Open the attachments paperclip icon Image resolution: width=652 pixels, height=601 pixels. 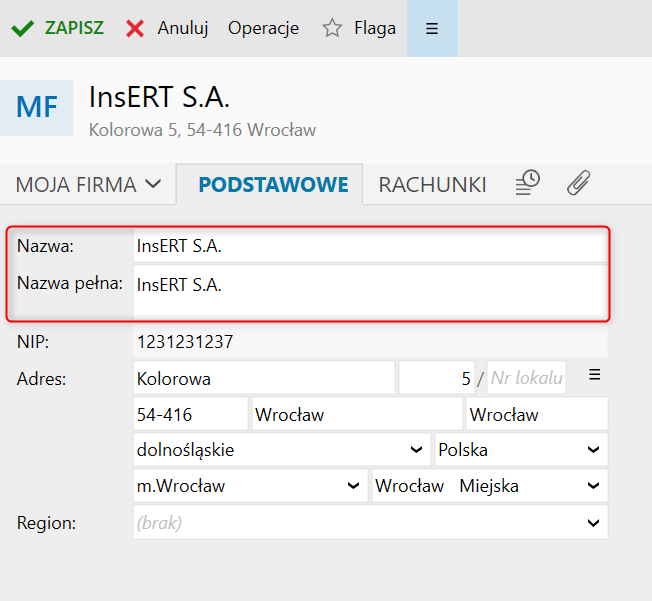point(578,183)
